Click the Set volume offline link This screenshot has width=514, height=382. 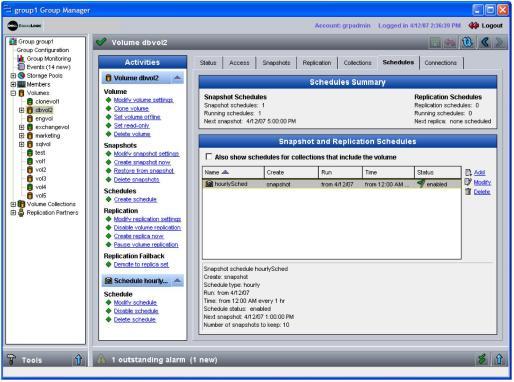pyautogui.click(x=137, y=117)
